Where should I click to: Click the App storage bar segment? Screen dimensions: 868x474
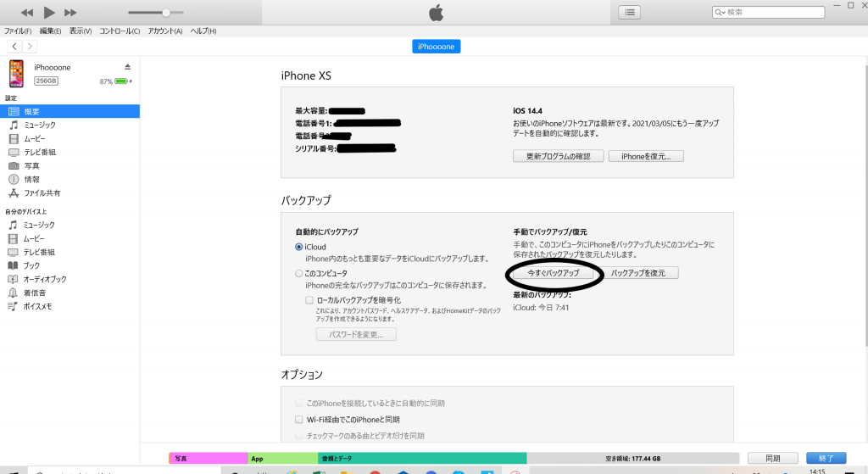coord(283,458)
